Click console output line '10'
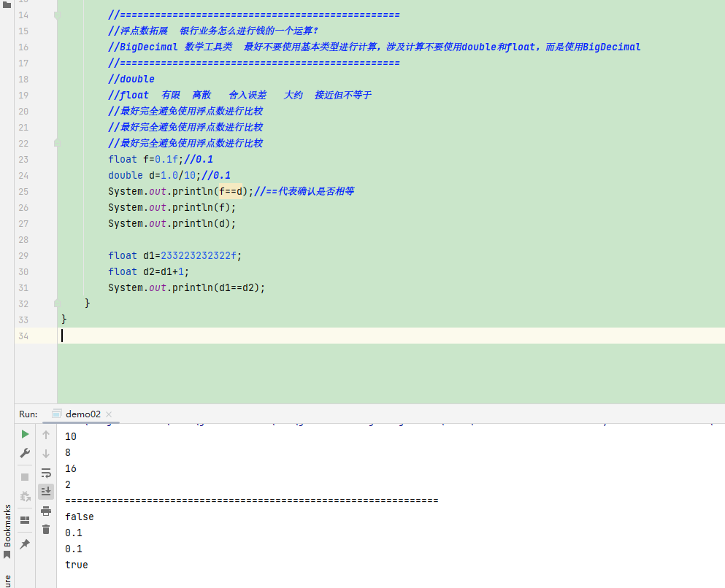 [x=71, y=436]
